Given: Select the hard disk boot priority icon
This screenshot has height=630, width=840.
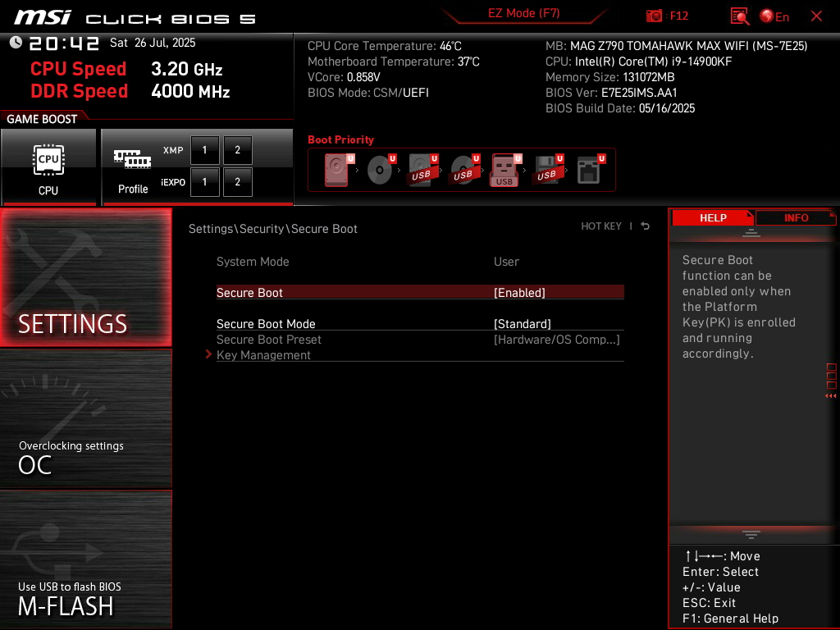Looking at the screenshot, I should (339, 170).
